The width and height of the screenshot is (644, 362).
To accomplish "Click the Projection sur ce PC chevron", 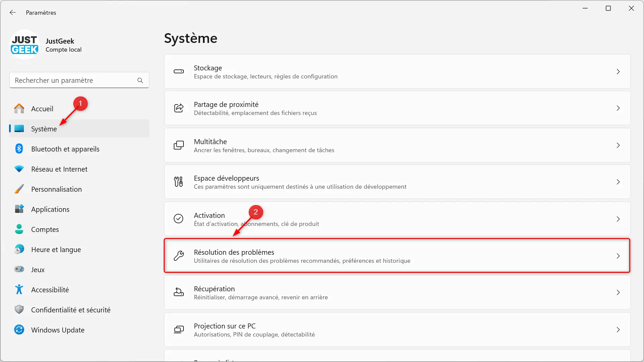I will point(618,329).
